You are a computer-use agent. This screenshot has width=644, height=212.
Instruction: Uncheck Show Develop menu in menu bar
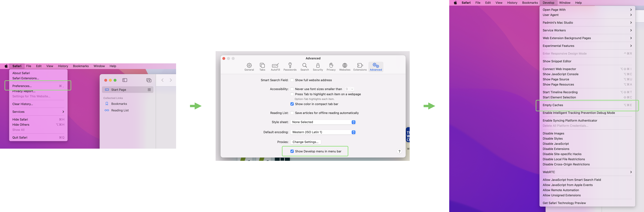[x=292, y=151]
